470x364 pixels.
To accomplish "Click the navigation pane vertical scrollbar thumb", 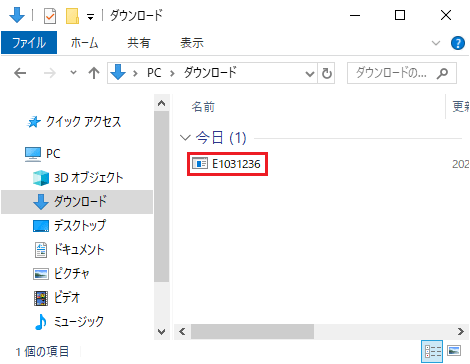I will tap(162, 197).
